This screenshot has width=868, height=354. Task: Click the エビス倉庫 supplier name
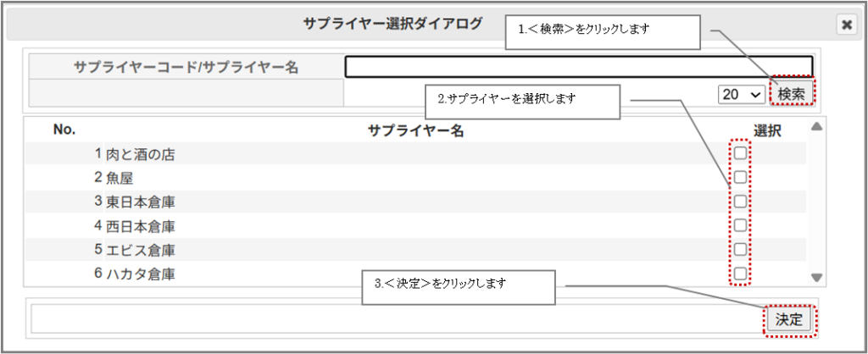[141, 251]
